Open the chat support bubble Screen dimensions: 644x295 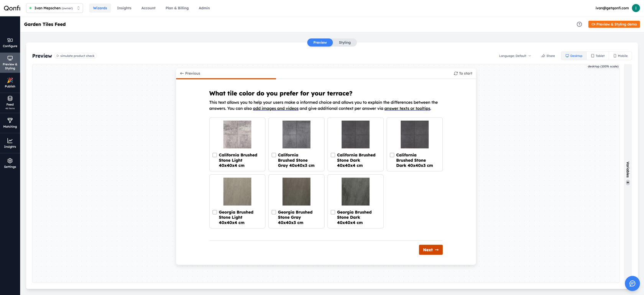pyautogui.click(x=632, y=284)
